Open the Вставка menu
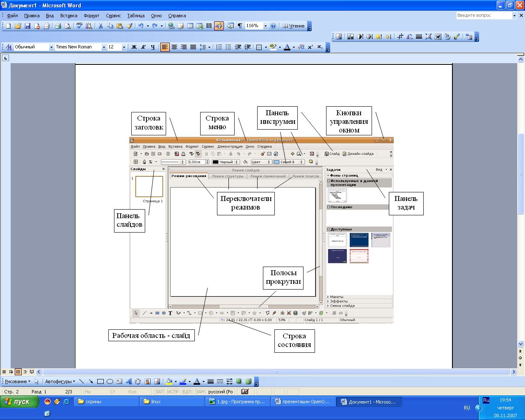This screenshot has height=420, width=525. [x=68, y=16]
